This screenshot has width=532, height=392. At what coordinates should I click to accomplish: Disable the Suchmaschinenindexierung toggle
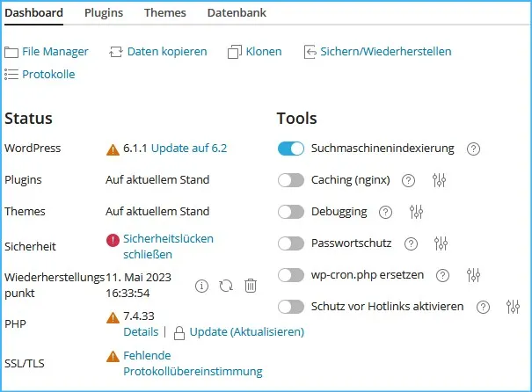pyautogui.click(x=291, y=149)
